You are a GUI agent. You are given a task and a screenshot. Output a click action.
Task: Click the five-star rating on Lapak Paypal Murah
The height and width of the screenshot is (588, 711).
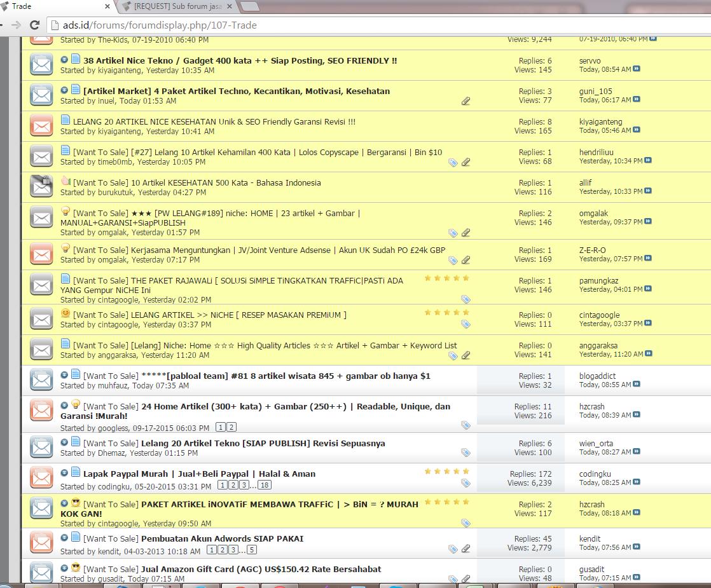(446, 471)
